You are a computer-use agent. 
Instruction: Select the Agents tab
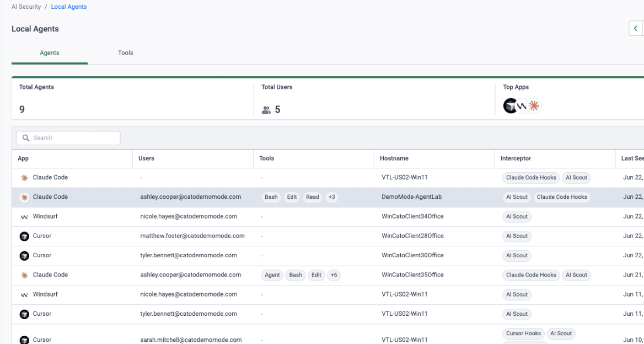(49, 52)
